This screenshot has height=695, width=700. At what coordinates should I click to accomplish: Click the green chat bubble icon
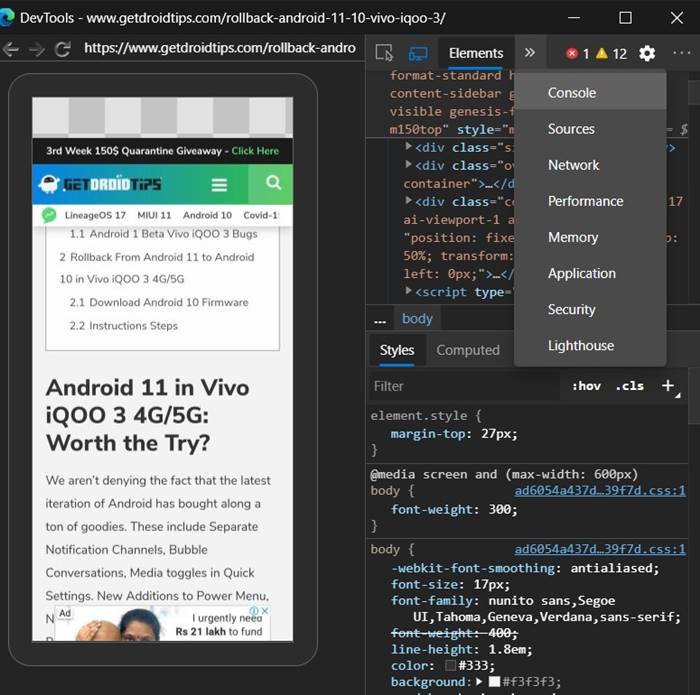click(x=49, y=215)
